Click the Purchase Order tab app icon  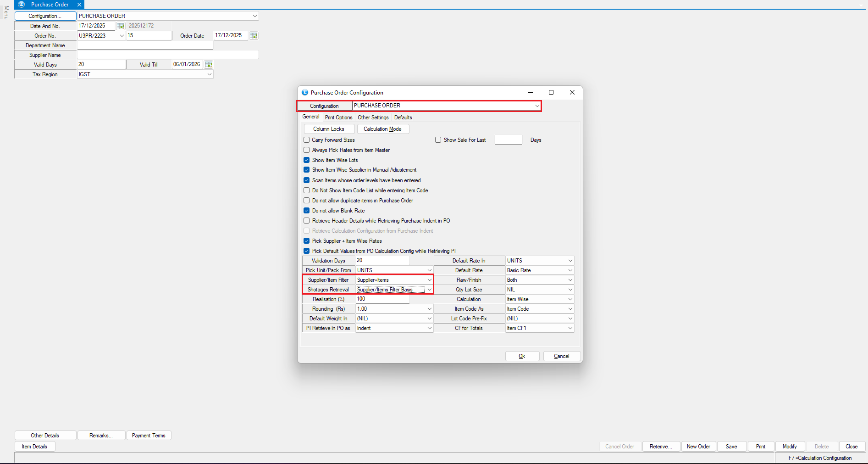(x=21, y=5)
